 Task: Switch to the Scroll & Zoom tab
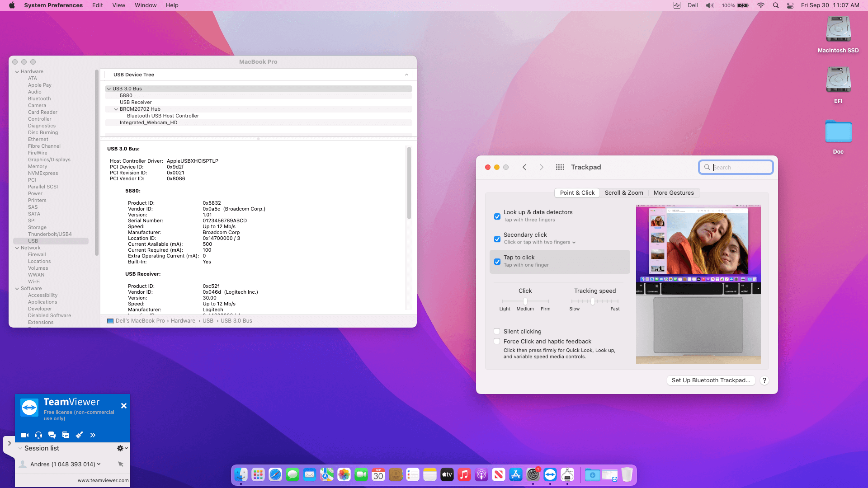coord(624,193)
